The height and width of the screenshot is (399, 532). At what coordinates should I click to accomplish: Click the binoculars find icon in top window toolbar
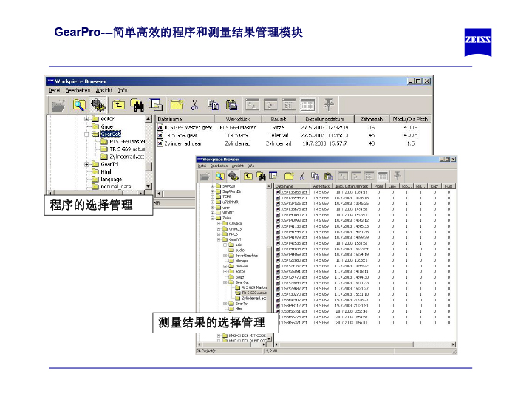137,104
